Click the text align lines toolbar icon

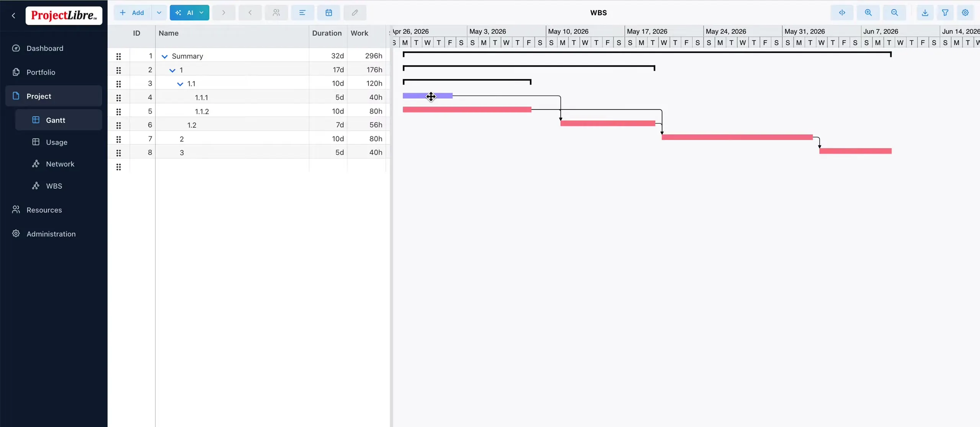pyautogui.click(x=302, y=13)
